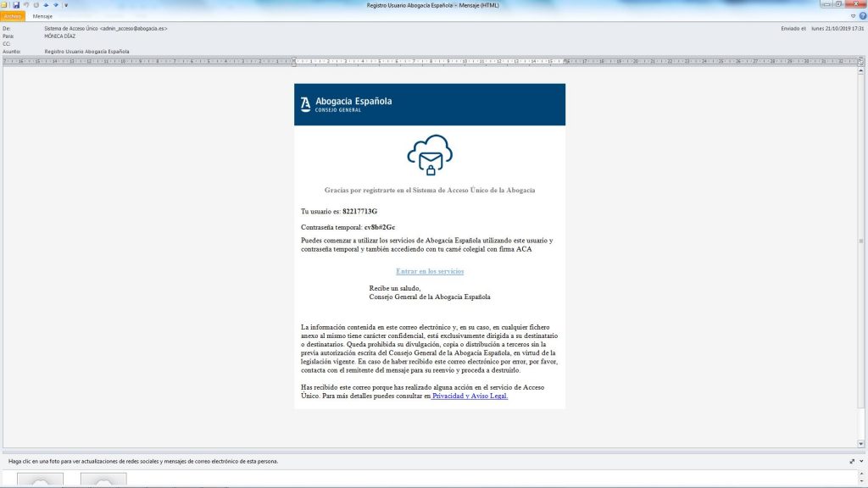Click the first contact photo in People Pane
Viewport: 868px width, 488px height.
(x=40, y=480)
